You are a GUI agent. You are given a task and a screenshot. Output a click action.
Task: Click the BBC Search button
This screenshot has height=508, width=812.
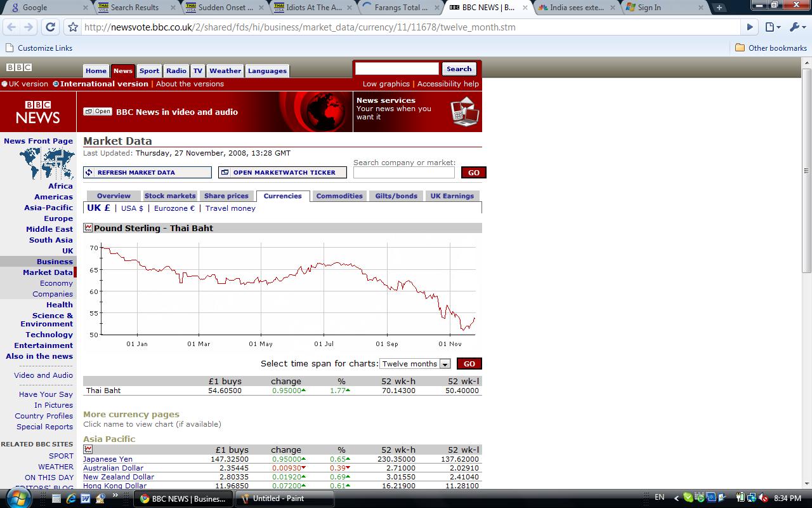click(459, 69)
